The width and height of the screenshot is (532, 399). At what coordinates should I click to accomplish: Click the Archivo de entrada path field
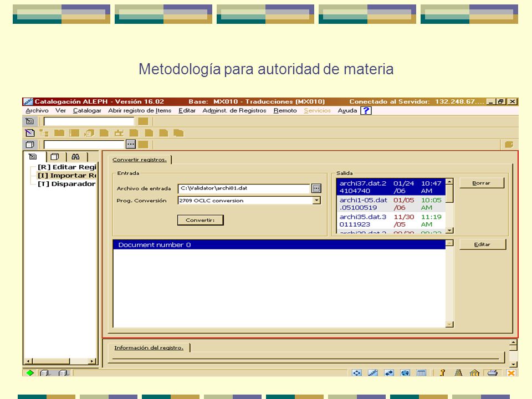pos(244,188)
